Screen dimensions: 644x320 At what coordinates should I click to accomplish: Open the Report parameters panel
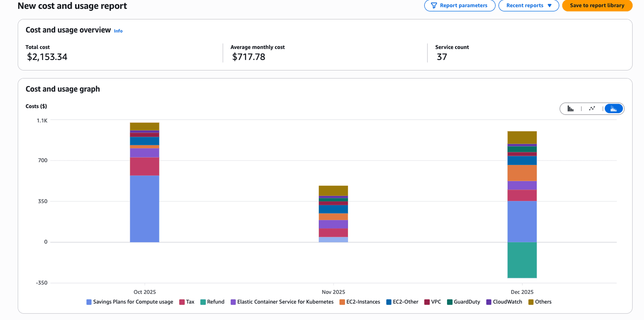click(x=463, y=6)
